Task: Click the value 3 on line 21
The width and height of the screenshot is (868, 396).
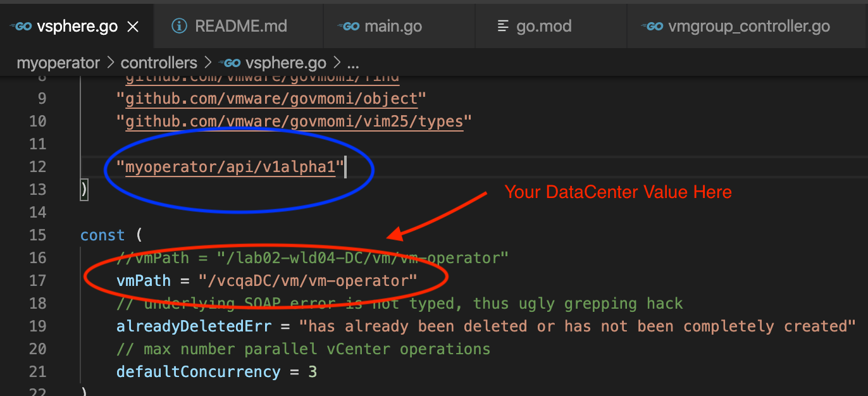Action: [x=313, y=372]
